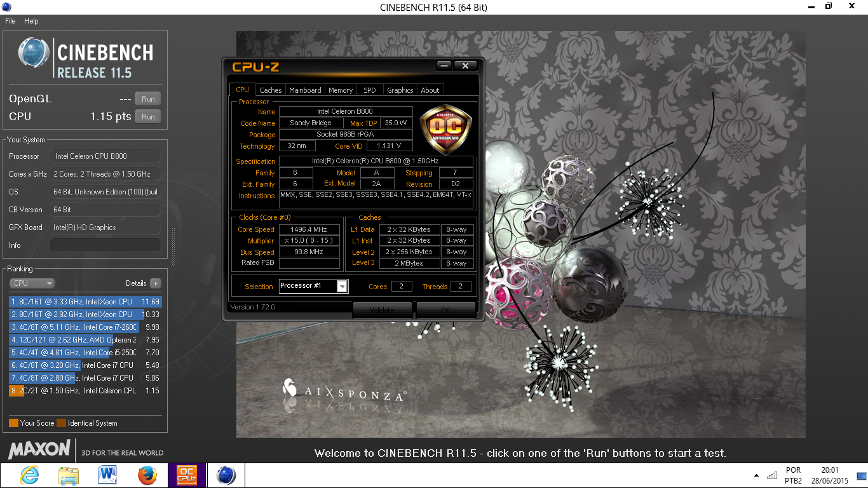Image resolution: width=868 pixels, height=488 pixels.
Task: Open the File menu
Action: point(10,21)
